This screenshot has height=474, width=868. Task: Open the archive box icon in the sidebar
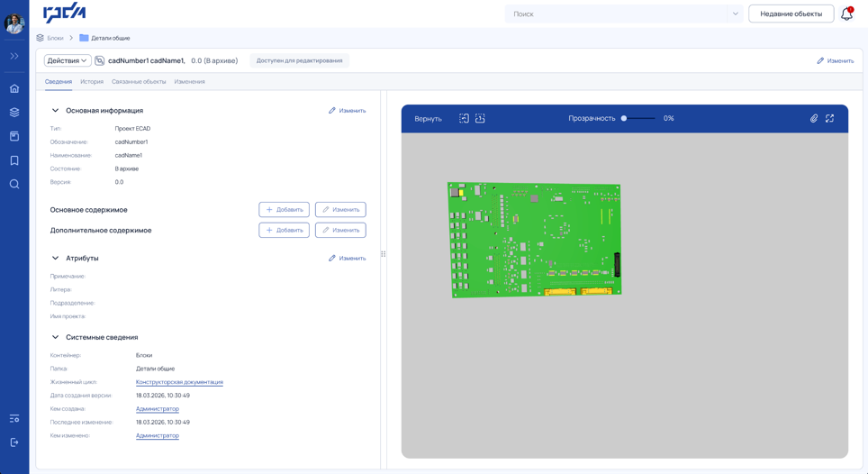pos(14,136)
